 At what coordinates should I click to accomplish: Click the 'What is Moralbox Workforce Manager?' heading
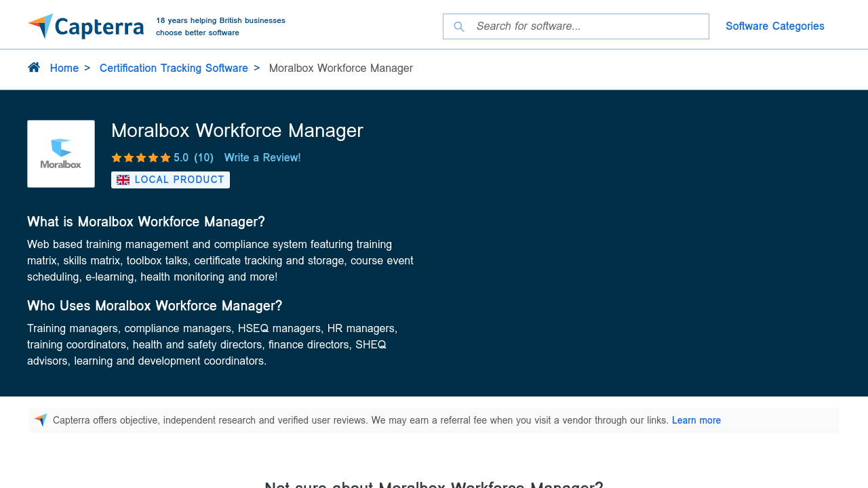point(146,222)
